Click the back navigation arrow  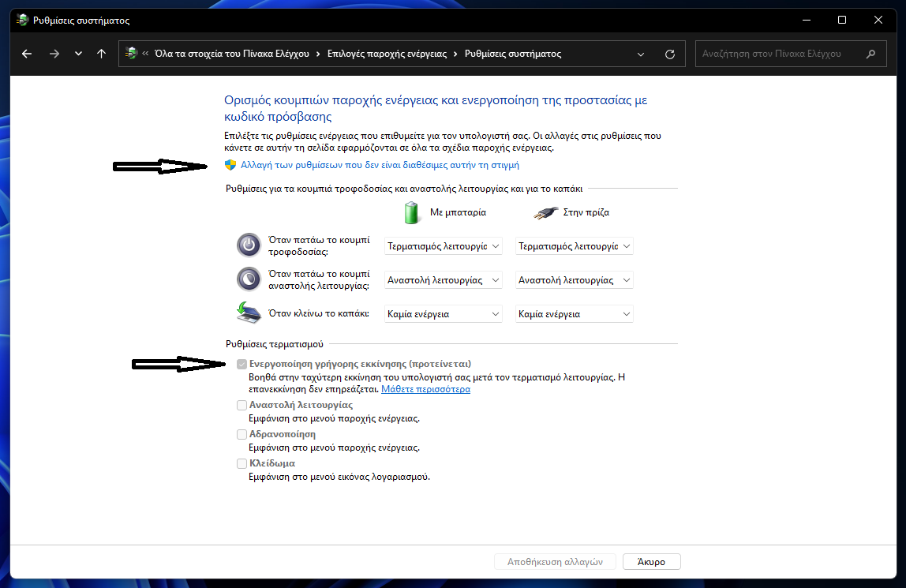coord(28,54)
